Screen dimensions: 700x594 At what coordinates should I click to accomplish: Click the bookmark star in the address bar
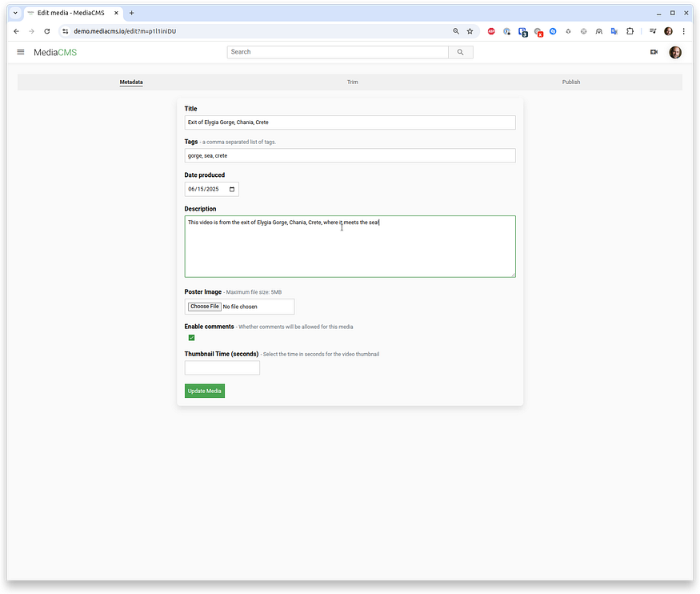[x=470, y=30]
